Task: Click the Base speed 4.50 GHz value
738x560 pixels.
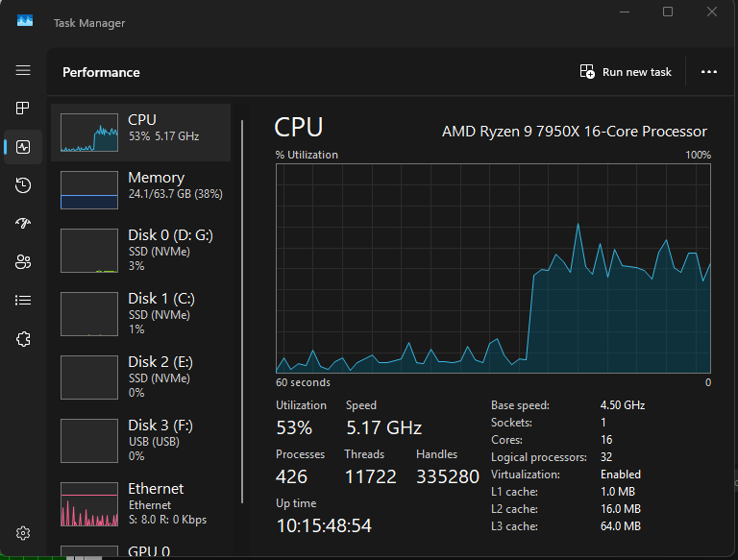Action: pyautogui.click(x=623, y=405)
